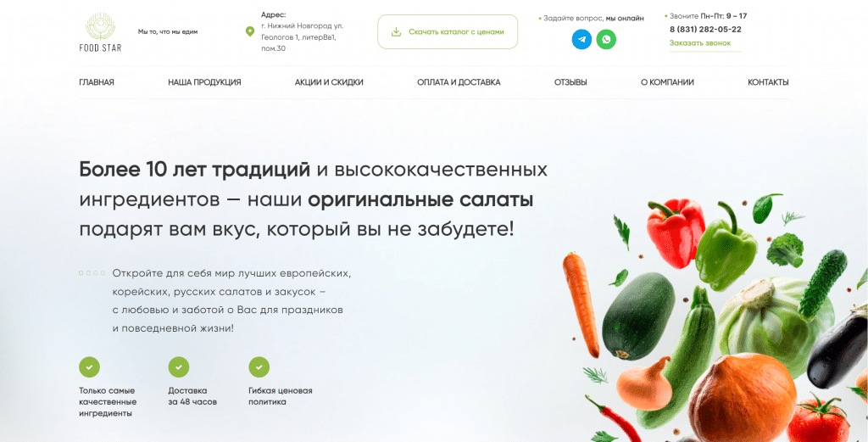Open the WhatsApp chat icon

[x=606, y=39]
